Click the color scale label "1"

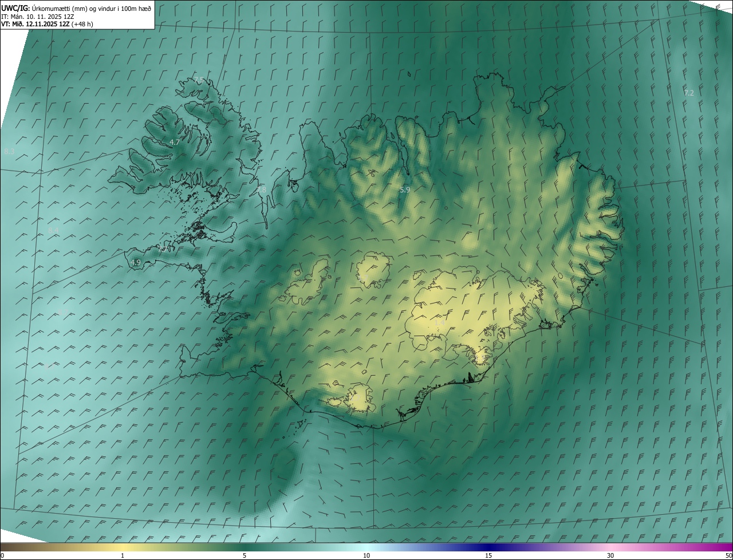(x=123, y=555)
